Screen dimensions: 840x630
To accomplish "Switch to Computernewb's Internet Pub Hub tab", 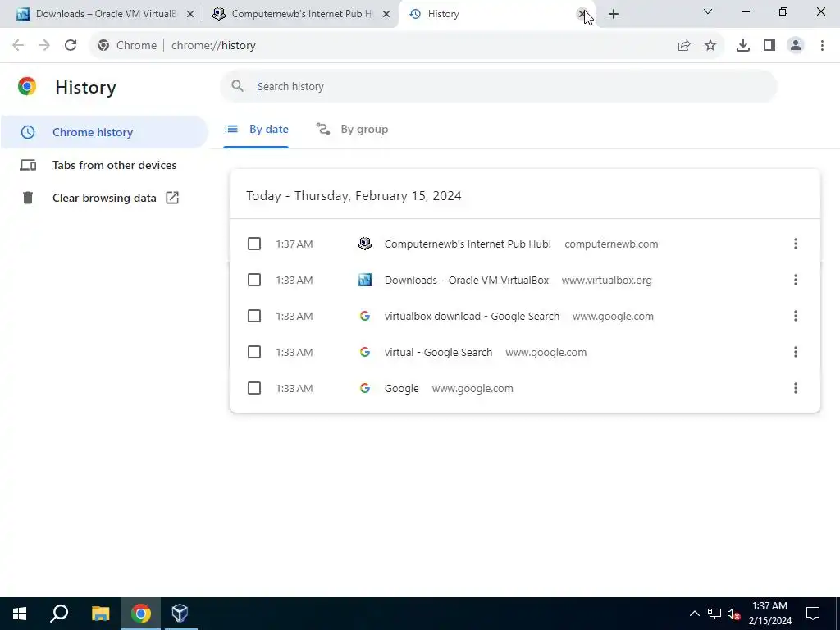I will coord(300,14).
